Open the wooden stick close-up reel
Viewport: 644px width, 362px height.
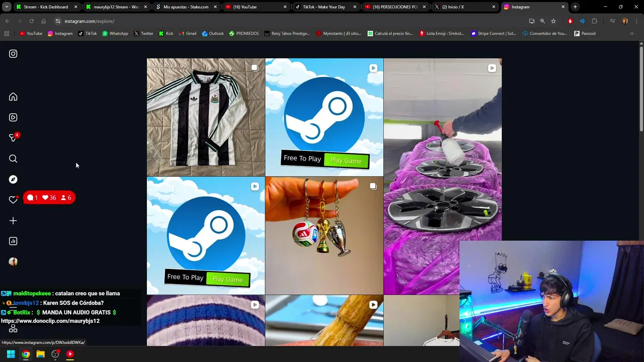324,320
